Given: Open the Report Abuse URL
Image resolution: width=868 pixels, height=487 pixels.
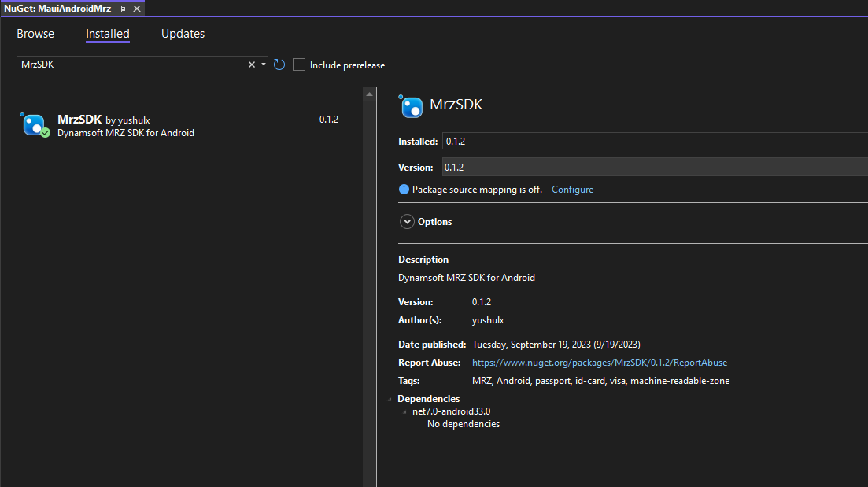Looking at the screenshot, I should tap(599, 363).
